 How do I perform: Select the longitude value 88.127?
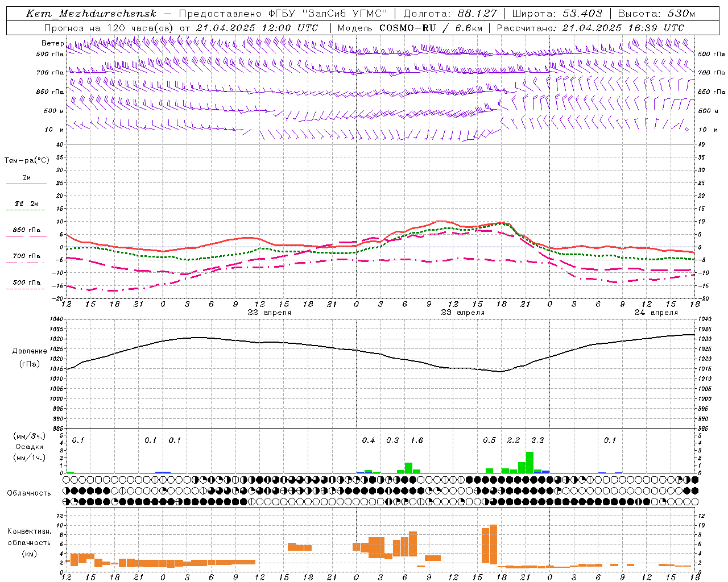477,14
